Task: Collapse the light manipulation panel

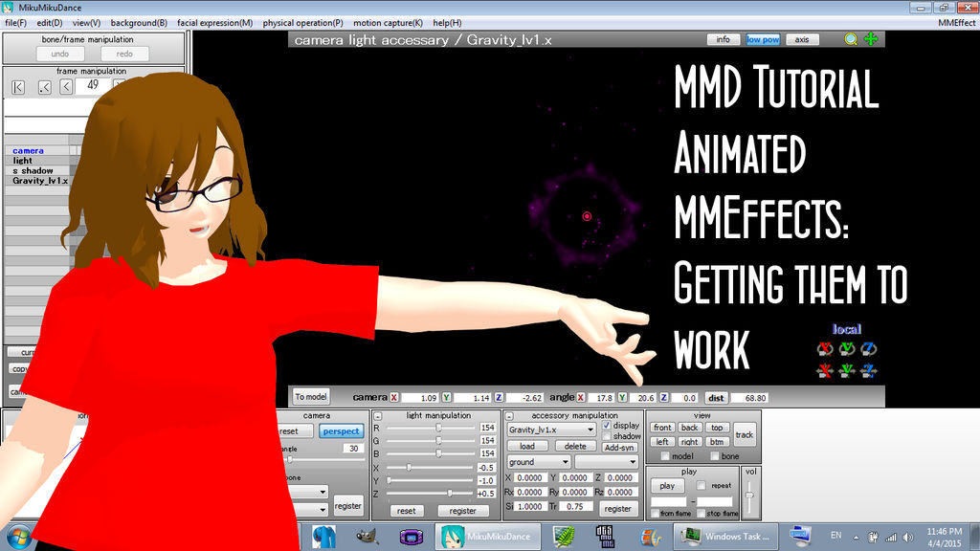Action: [x=377, y=416]
